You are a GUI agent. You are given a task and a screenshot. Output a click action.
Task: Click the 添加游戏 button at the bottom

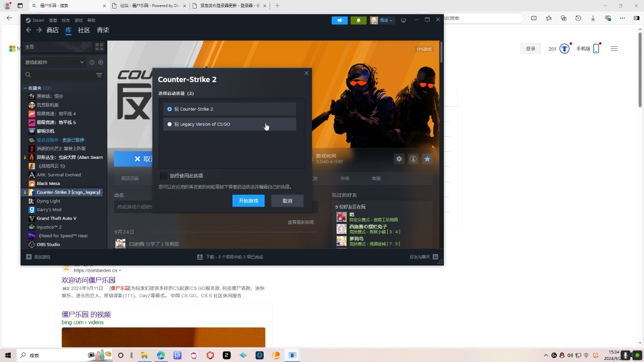tap(39, 257)
